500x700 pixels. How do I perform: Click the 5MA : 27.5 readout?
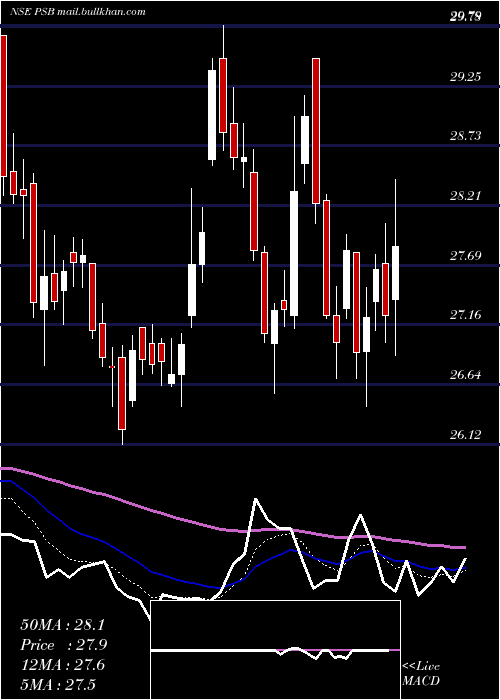(x=58, y=685)
